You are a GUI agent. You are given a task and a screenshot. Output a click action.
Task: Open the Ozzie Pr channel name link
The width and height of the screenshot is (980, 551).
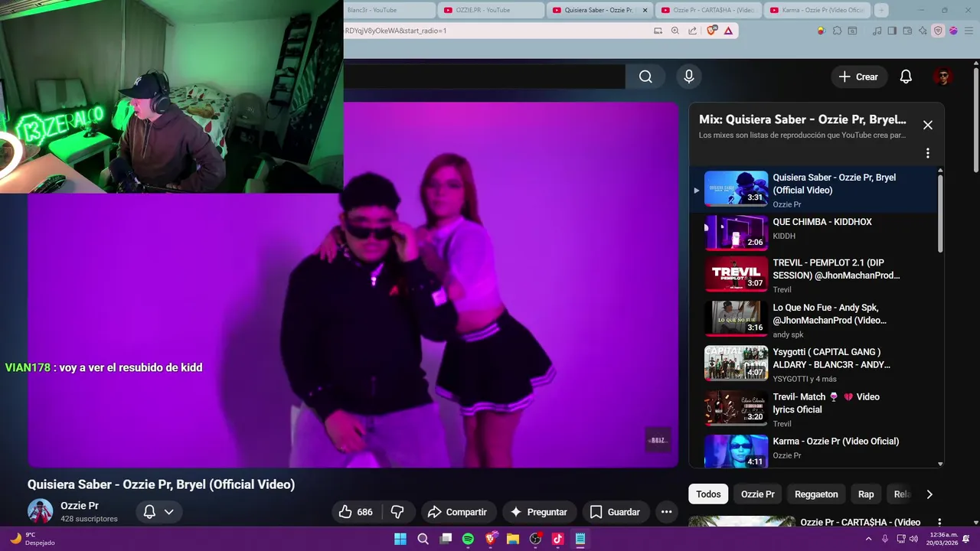click(80, 506)
